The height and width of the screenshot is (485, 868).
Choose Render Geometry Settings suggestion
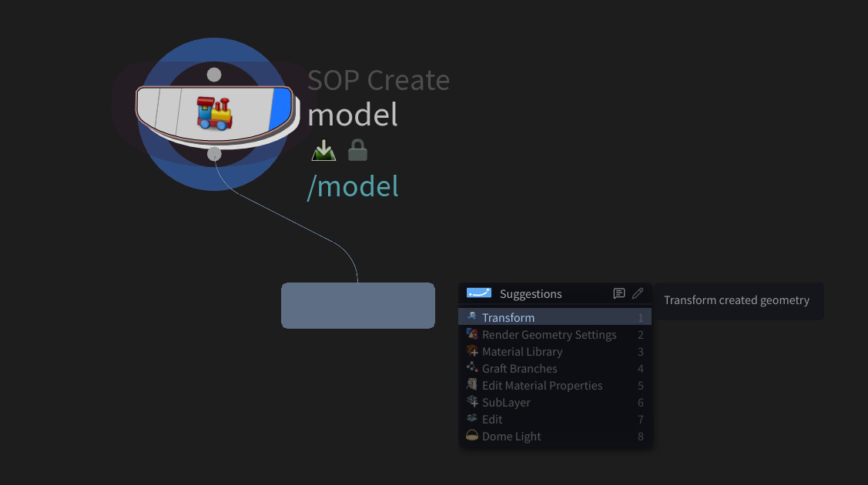(x=555, y=335)
